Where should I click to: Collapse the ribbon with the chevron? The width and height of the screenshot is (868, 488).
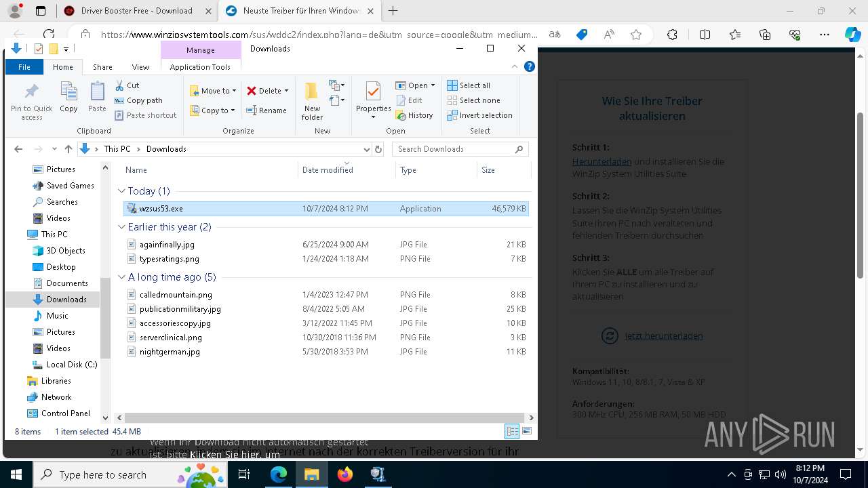[x=515, y=66]
